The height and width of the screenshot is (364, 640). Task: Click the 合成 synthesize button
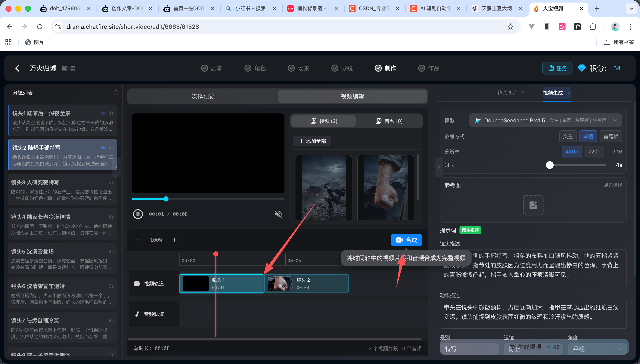tap(406, 240)
